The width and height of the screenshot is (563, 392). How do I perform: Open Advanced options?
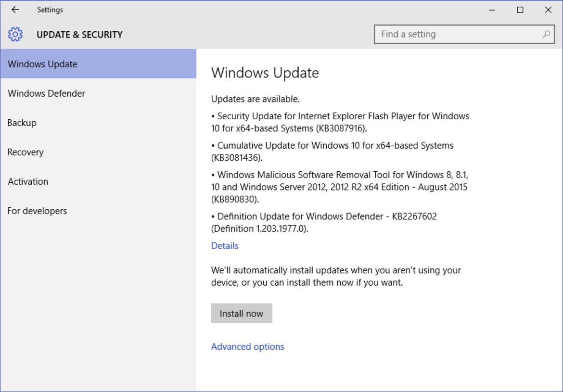click(x=248, y=346)
